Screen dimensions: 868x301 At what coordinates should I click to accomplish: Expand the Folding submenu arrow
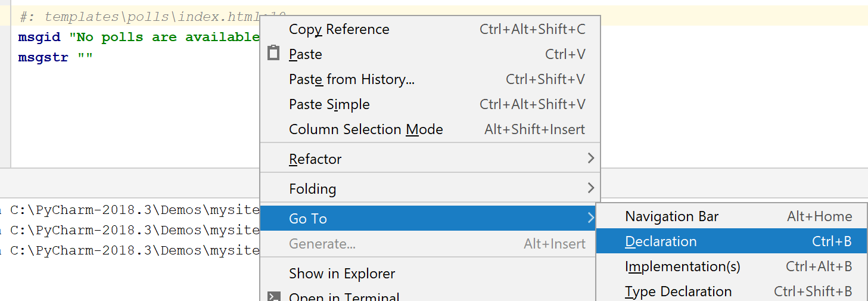point(590,188)
